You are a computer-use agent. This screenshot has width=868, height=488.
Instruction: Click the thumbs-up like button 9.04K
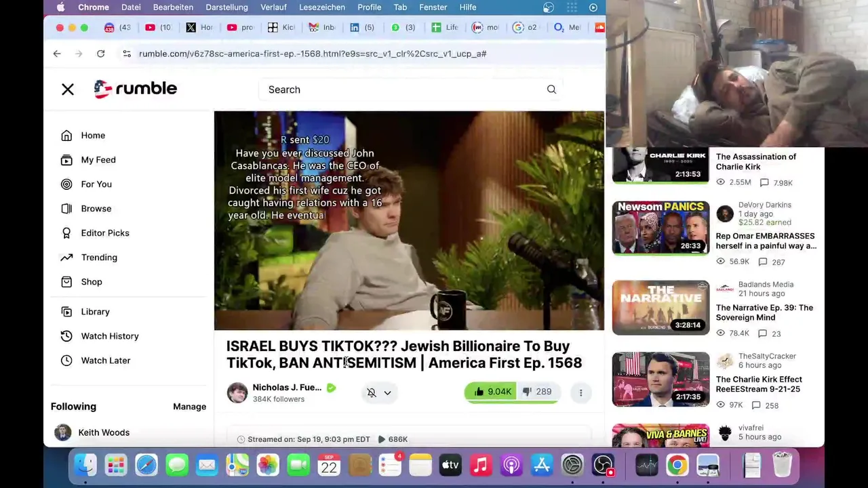coord(492,392)
